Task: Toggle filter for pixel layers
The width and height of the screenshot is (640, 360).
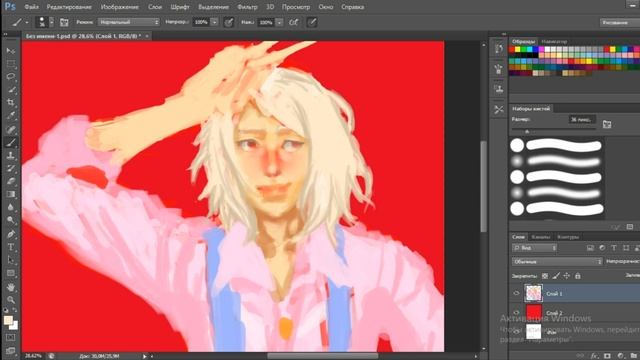Action: click(x=590, y=248)
